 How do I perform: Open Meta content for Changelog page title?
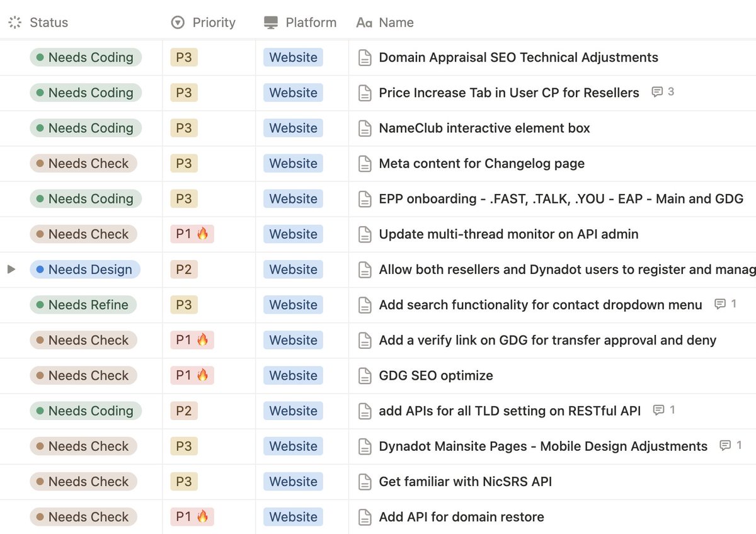click(482, 164)
